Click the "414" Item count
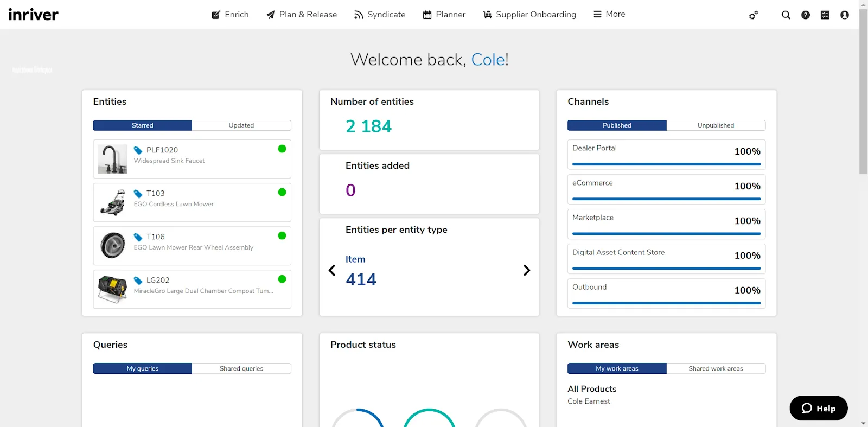Image resolution: width=868 pixels, height=427 pixels. (361, 279)
